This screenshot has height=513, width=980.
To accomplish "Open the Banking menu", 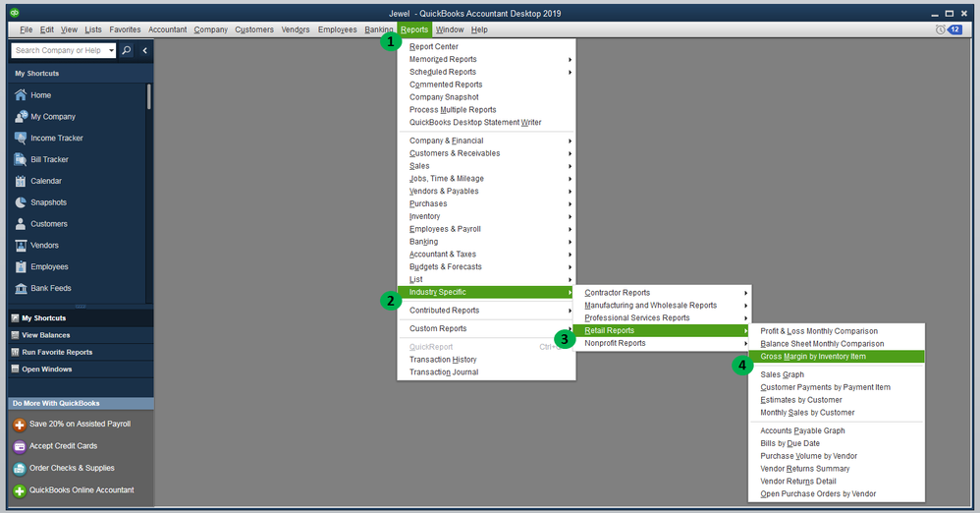I will click(379, 29).
